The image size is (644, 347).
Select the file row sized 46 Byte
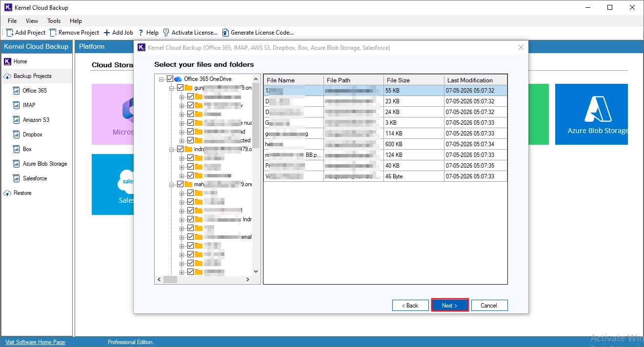click(385, 176)
